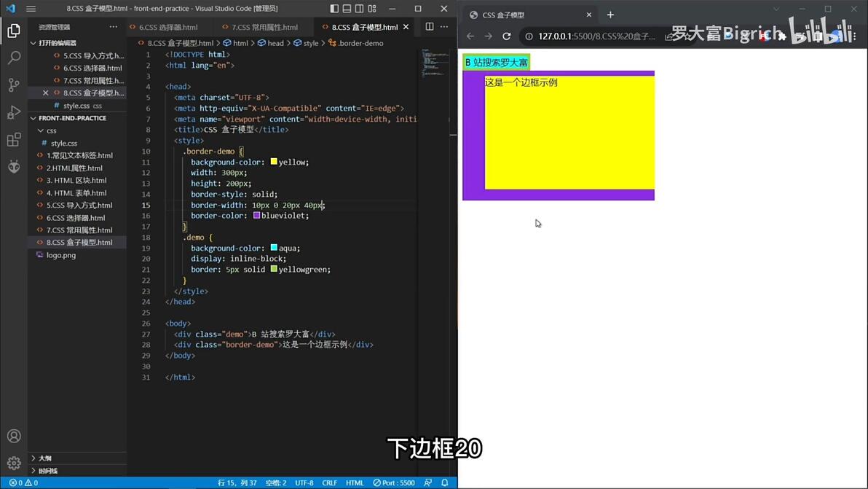
Task: Open the hamburger application menu
Action: 31,8
